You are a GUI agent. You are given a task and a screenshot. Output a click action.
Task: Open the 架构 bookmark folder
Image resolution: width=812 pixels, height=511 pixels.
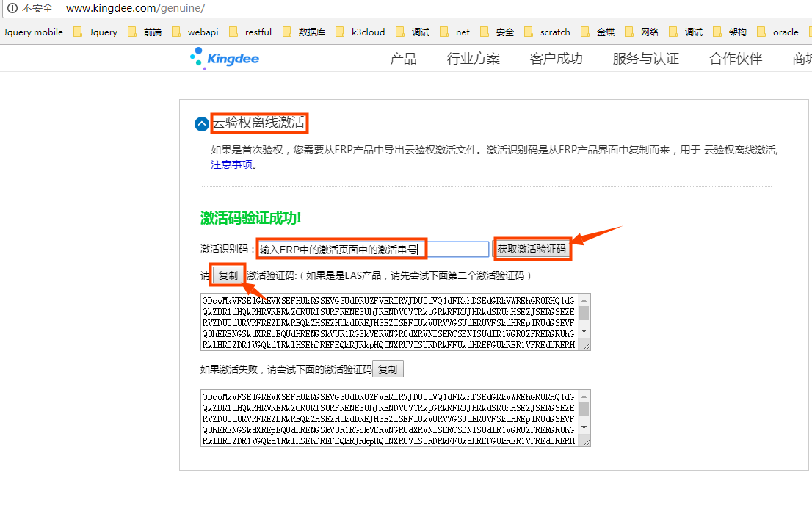coord(730,32)
